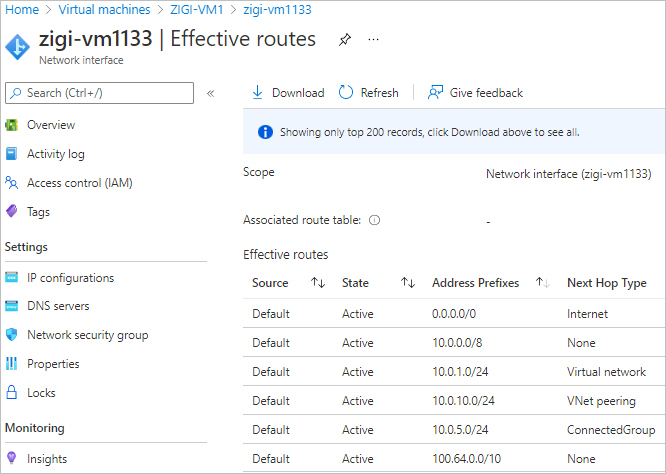The width and height of the screenshot is (666, 474).
Task: Click the Source column header
Action: [x=270, y=283]
